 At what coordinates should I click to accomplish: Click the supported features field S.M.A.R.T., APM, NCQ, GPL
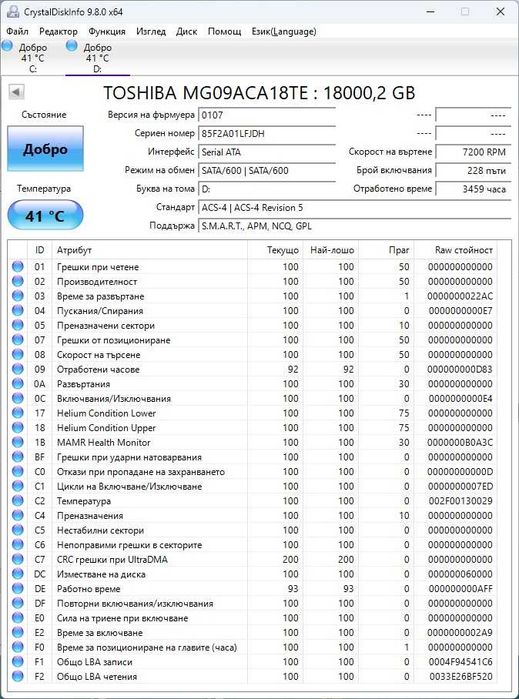coord(354,226)
